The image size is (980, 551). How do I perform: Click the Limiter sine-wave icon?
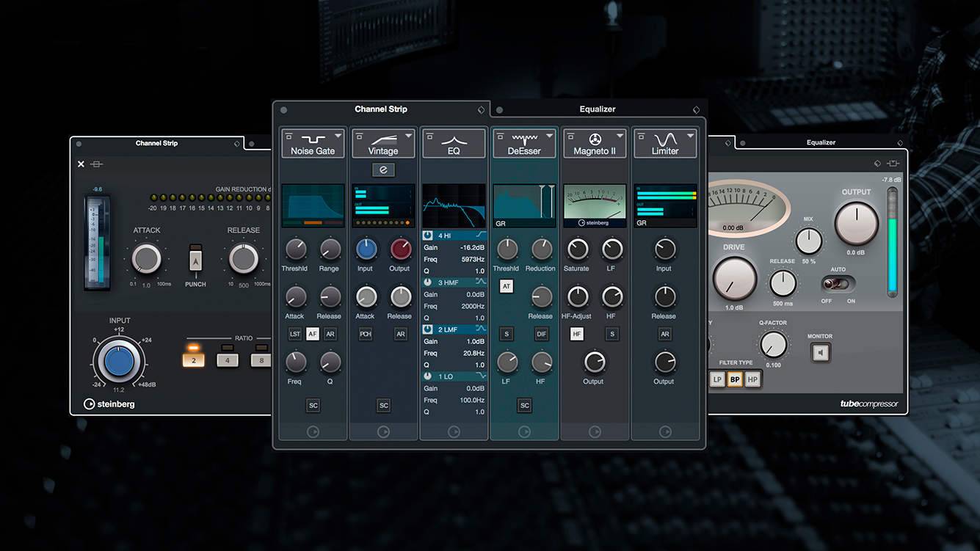665,139
